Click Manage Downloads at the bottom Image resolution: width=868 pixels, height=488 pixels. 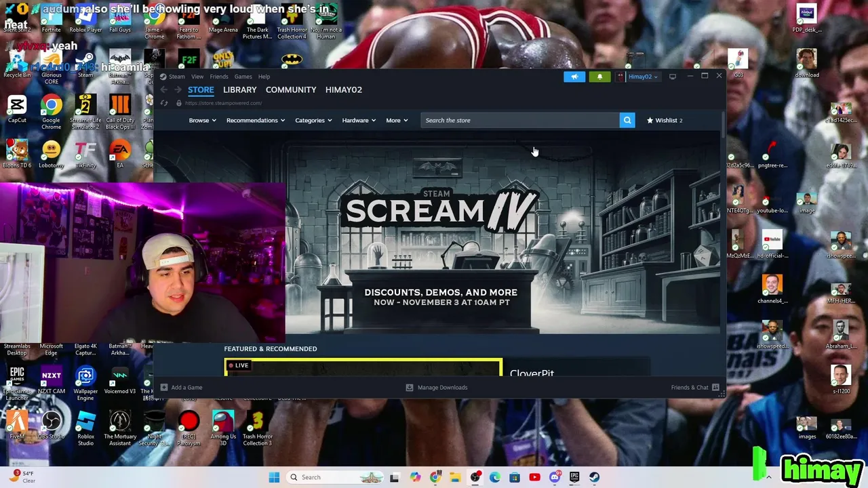click(x=437, y=387)
